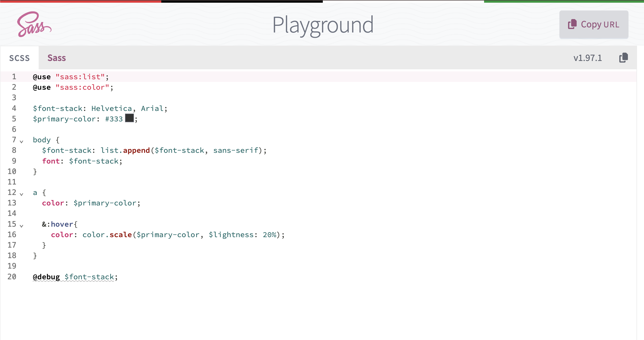Image resolution: width=644 pixels, height=340 pixels.
Task: Click the list.append function call
Action: point(125,150)
